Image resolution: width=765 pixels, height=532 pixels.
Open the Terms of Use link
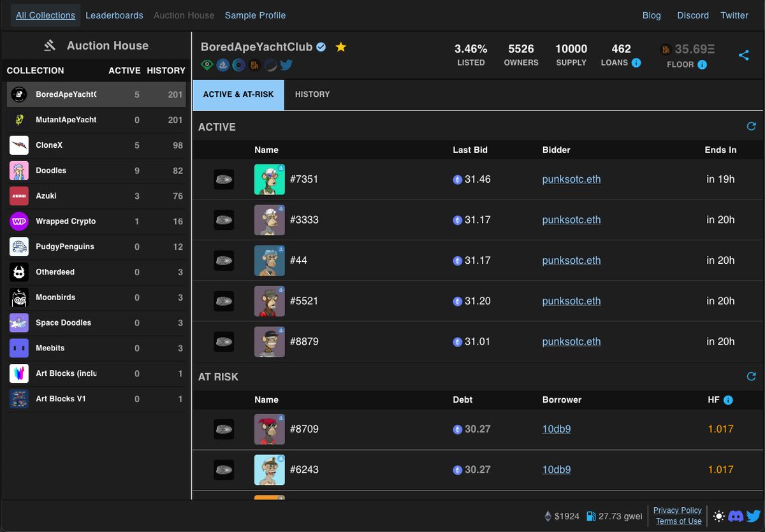pos(679,521)
